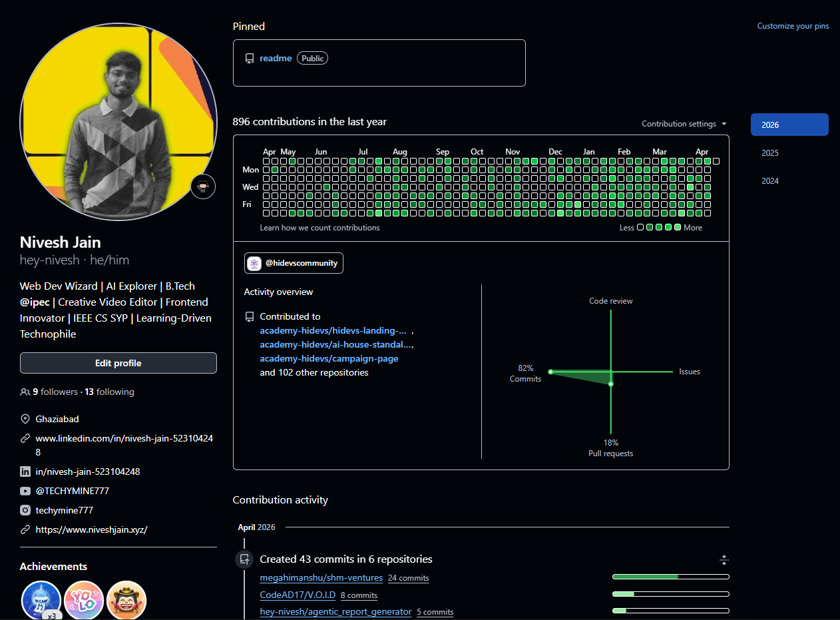Click the LinkedIn icon beside in/nivesh-jain-523104248
The height and width of the screenshot is (620, 840).
[x=25, y=471]
